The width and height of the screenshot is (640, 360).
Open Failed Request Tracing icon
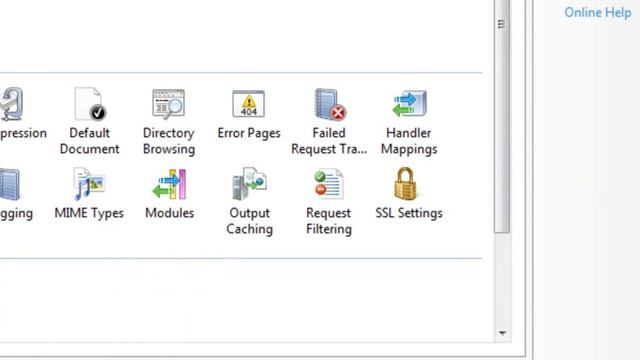tap(330, 104)
